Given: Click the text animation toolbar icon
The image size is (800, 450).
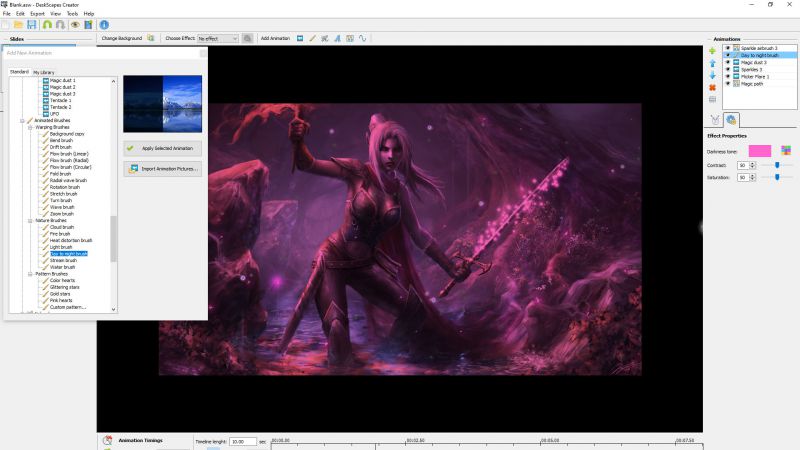Looking at the screenshot, I should (337, 38).
